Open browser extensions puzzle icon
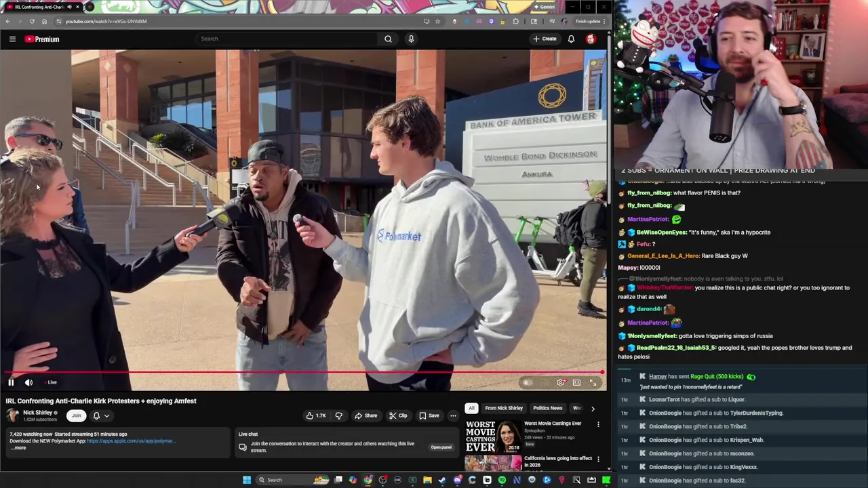This screenshot has width=868, height=488. coord(516,21)
